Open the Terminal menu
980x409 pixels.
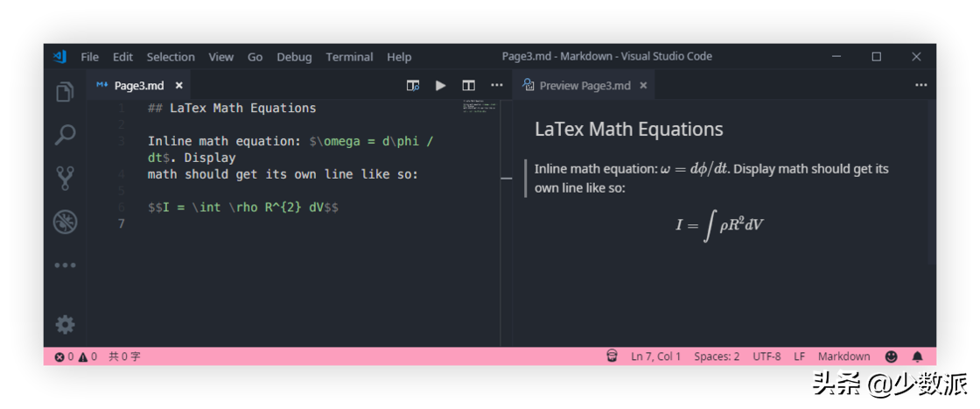[349, 57]
